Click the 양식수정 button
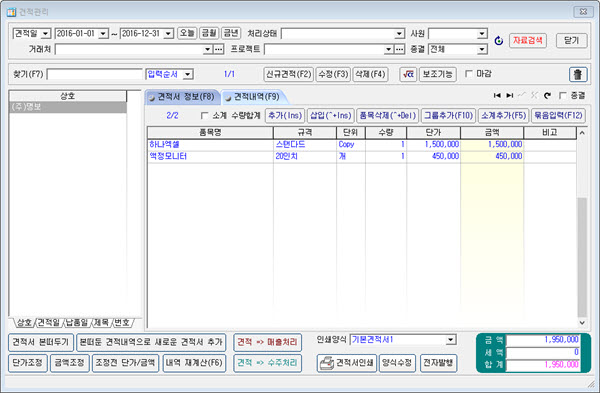Screen dimensions: 600x393 397,363
